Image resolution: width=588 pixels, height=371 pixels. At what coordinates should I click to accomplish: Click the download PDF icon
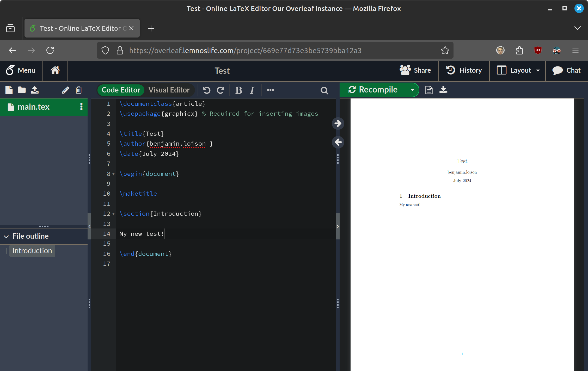point(443,90)
